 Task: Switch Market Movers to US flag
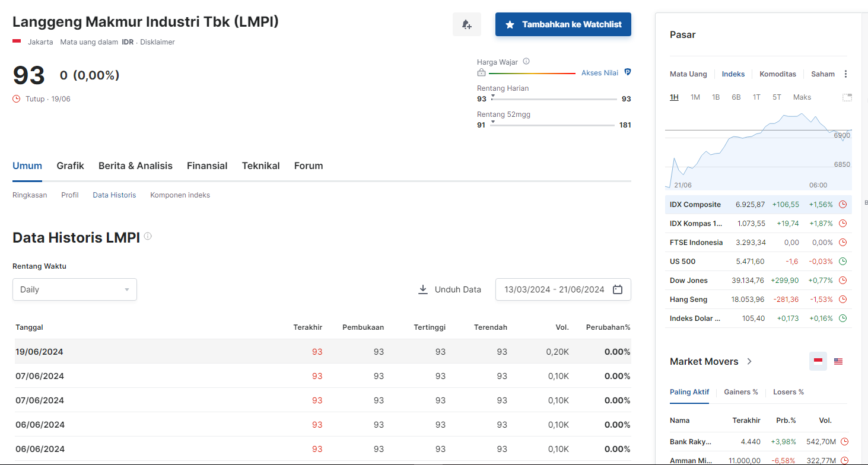(838, 361)
